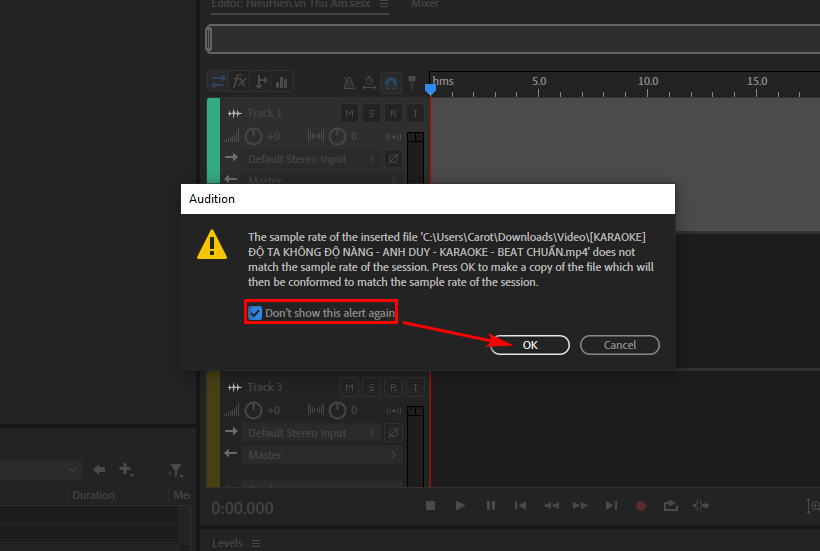
Task: Click the Stop transport button
Action: (x=430, y=506)
